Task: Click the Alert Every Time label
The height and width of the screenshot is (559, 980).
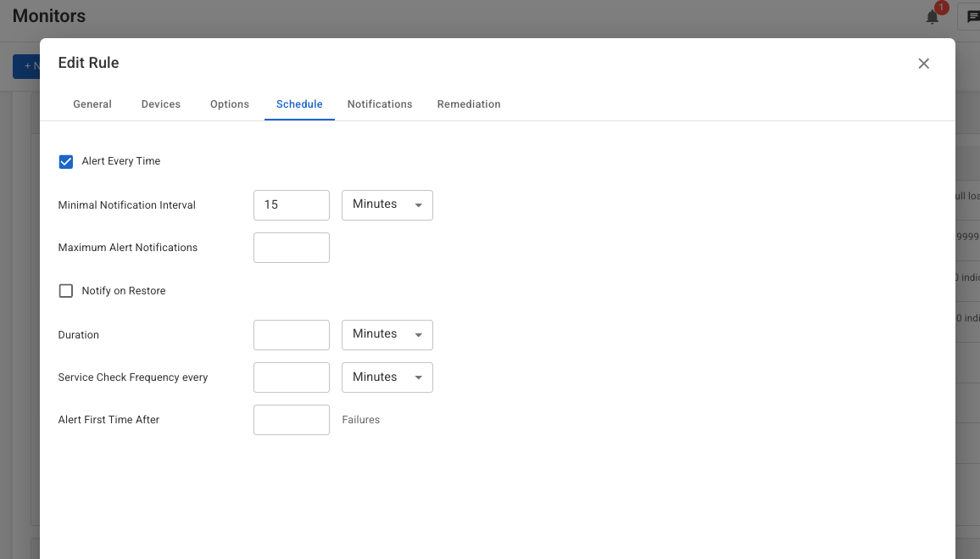Action: (120, 160)
